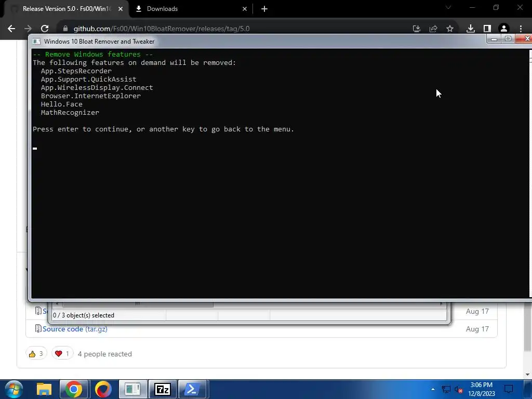
Task: Click the padlock site info icon
Action: tap(65, 29)
